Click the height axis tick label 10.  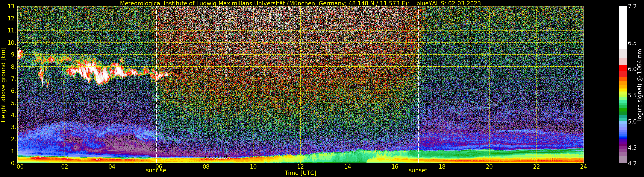12,43
